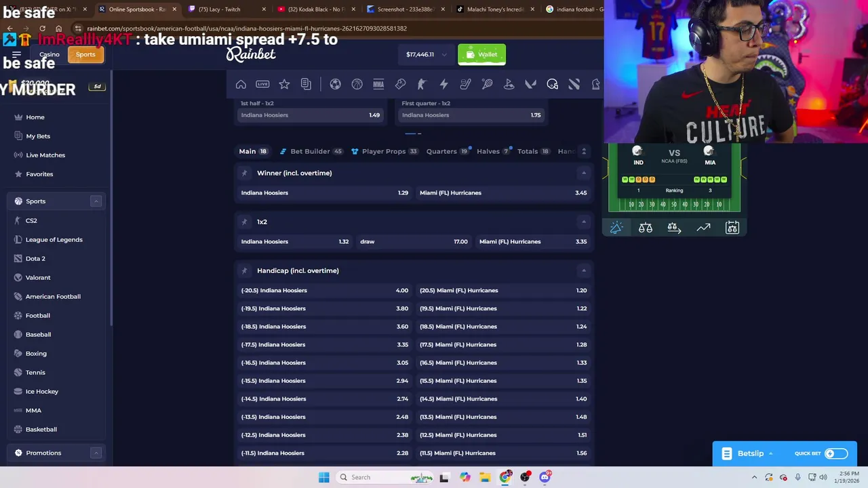This screenshot has width=868, height=488.
Task: Bet Indiana Hoosiers winner at 1.29
Action: [x=325, y=192]
